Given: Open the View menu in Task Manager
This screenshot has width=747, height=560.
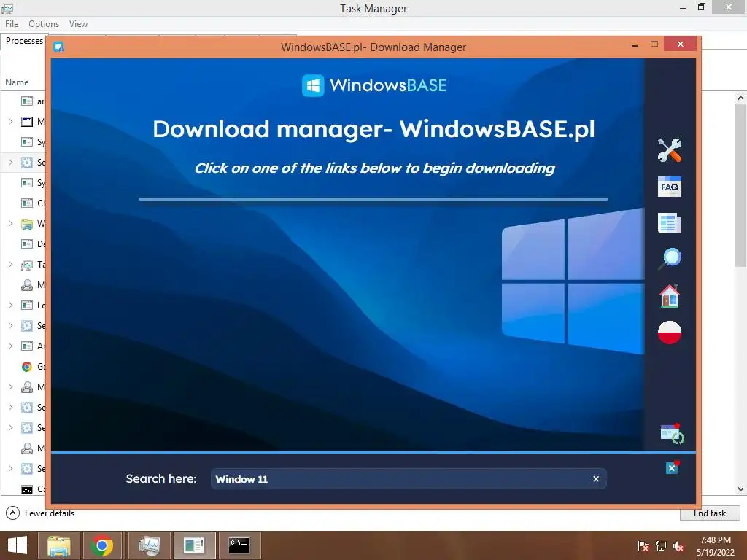Looking at the screenshot, I should click(x=78, y=24).
